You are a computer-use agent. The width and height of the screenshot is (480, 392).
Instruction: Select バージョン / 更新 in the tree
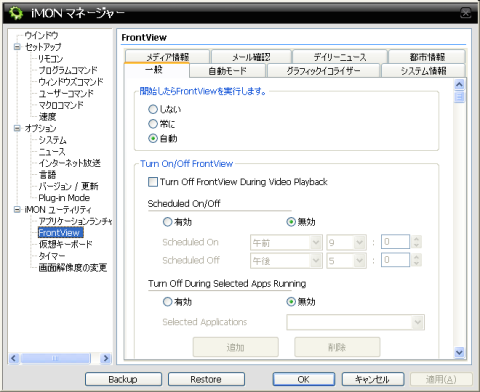68,186
